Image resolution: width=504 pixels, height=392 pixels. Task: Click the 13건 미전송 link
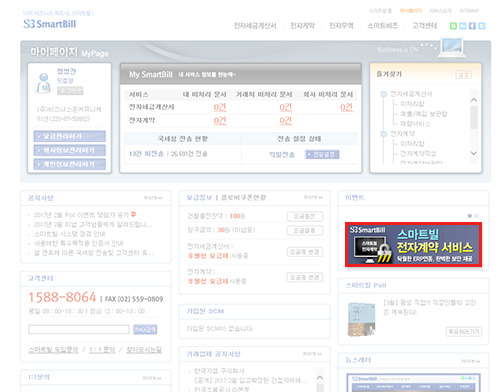(146, 154)
